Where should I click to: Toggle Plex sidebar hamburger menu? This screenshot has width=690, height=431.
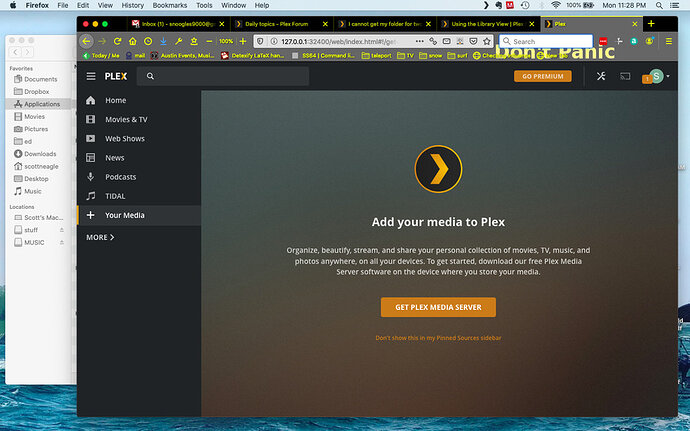91,76
